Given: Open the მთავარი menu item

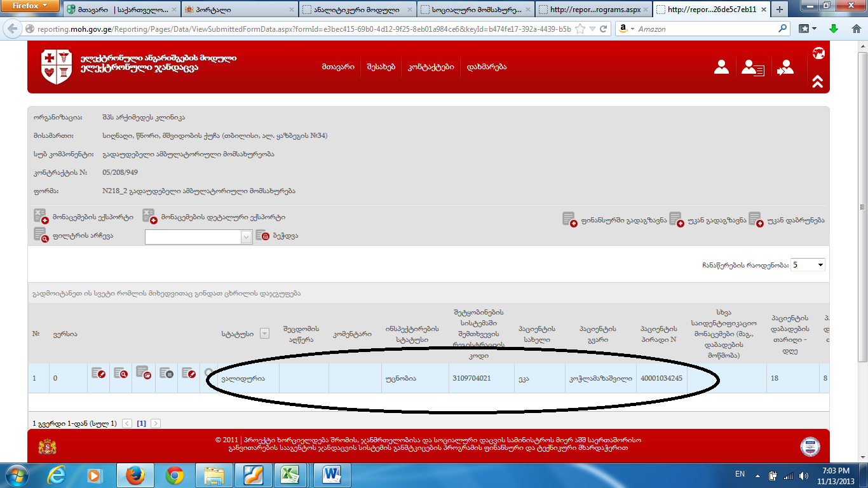Looking at the screenshot, I should (338, 67).
